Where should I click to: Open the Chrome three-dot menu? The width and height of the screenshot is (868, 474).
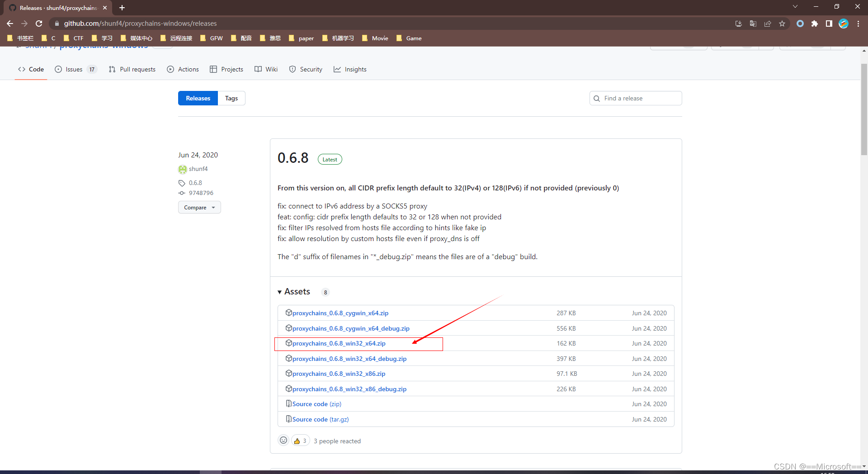click(x=858, y=24)
